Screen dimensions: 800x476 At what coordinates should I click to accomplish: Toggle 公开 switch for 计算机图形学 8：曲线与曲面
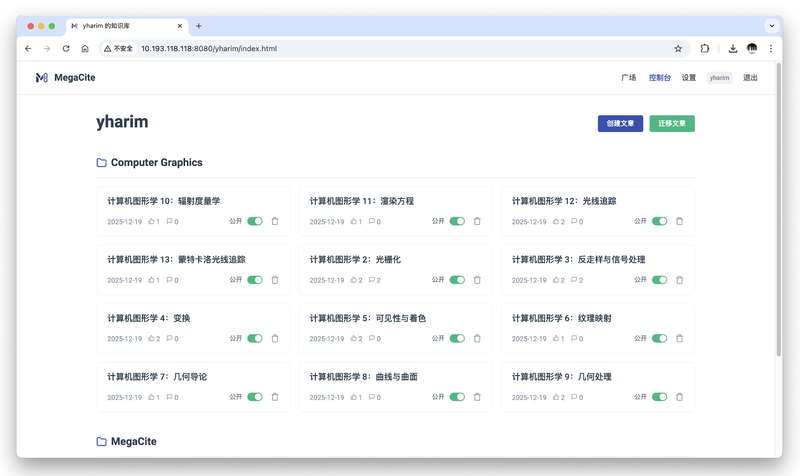457,397
